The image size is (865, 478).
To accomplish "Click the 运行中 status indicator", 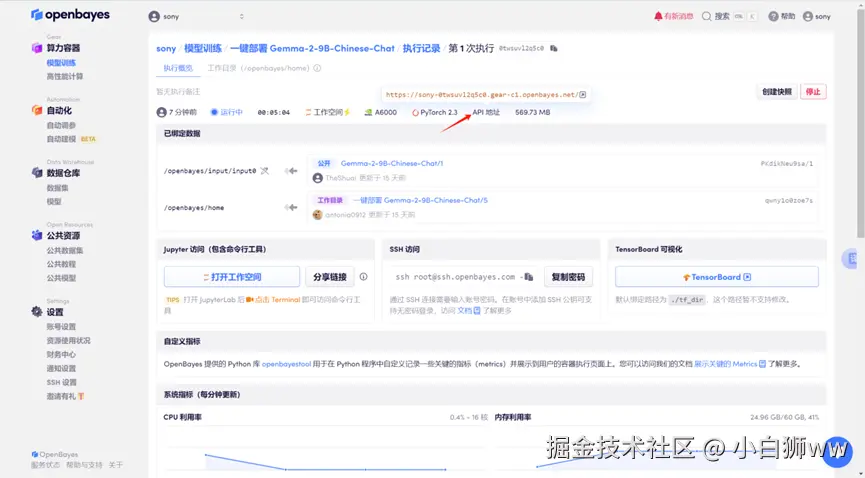I will (227, 112).
